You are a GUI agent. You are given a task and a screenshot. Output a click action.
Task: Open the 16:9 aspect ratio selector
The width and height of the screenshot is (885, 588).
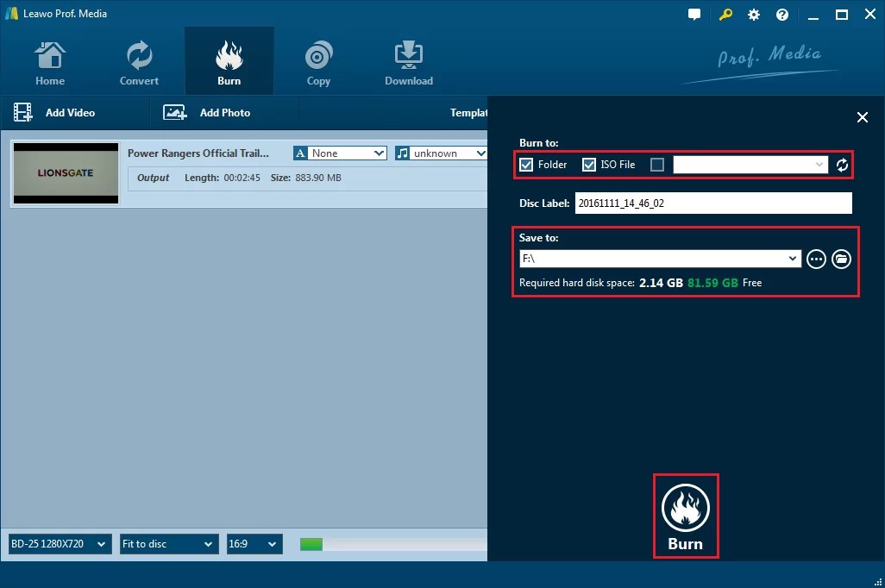pyautogui.click(x=254, y=544)
